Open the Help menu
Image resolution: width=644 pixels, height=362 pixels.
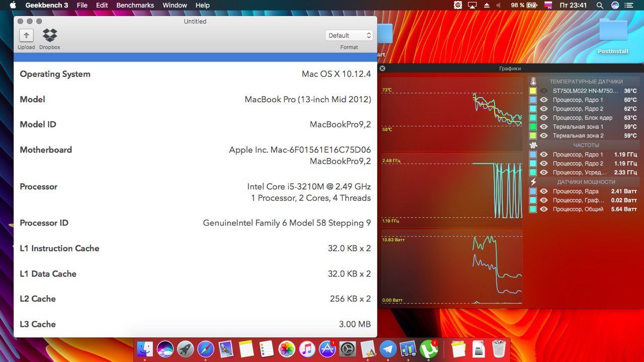pos(203,5)
